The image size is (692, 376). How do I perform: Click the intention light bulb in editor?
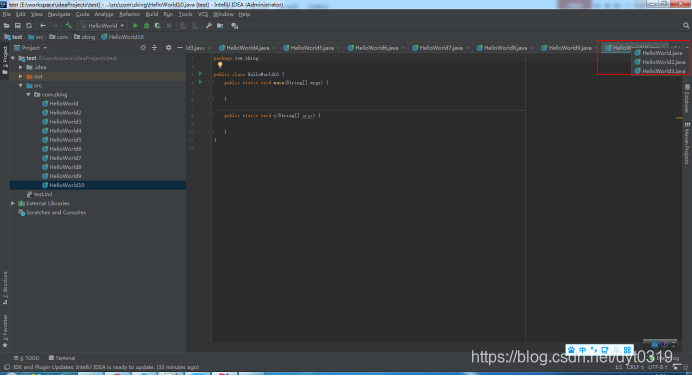220,65
